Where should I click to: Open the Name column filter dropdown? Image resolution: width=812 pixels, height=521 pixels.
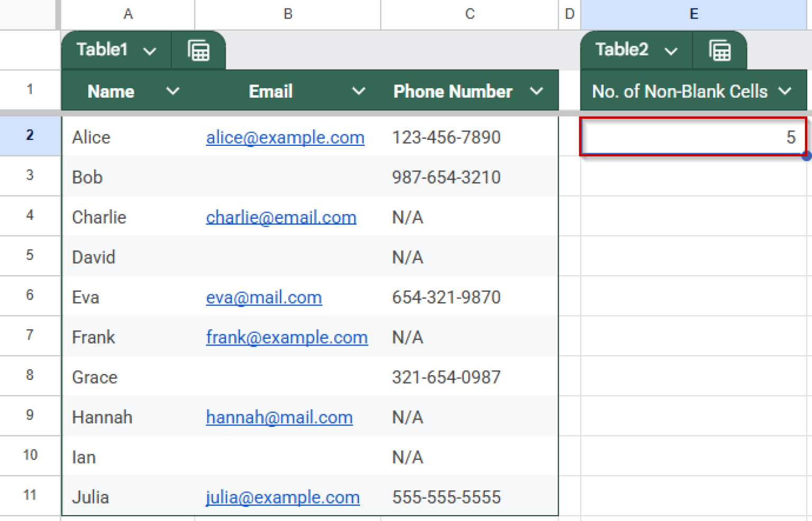coord(173,91)
